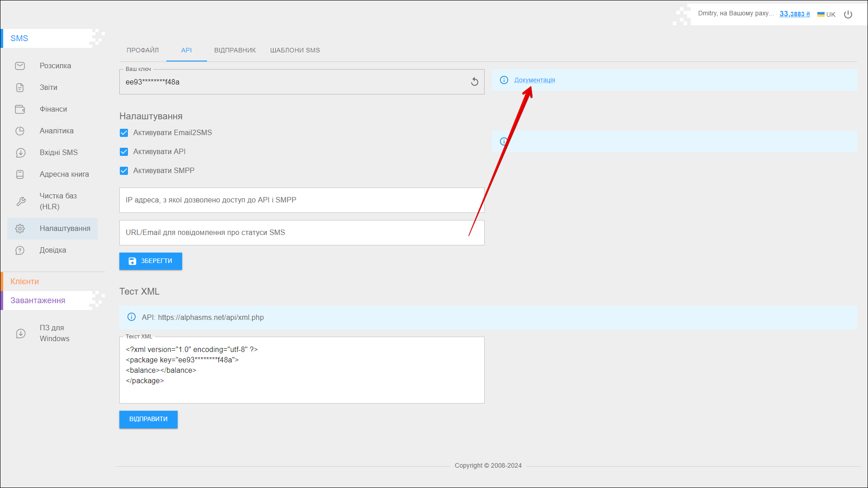The image size is (868, 488).
Task: Switch to the Профайл tab
Action: [142, 50]
